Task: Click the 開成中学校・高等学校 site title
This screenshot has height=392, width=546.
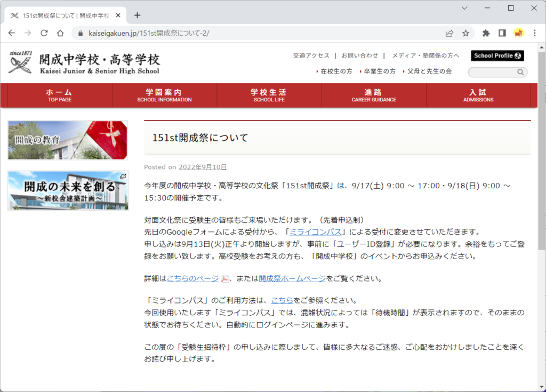Action: [99, 63]
